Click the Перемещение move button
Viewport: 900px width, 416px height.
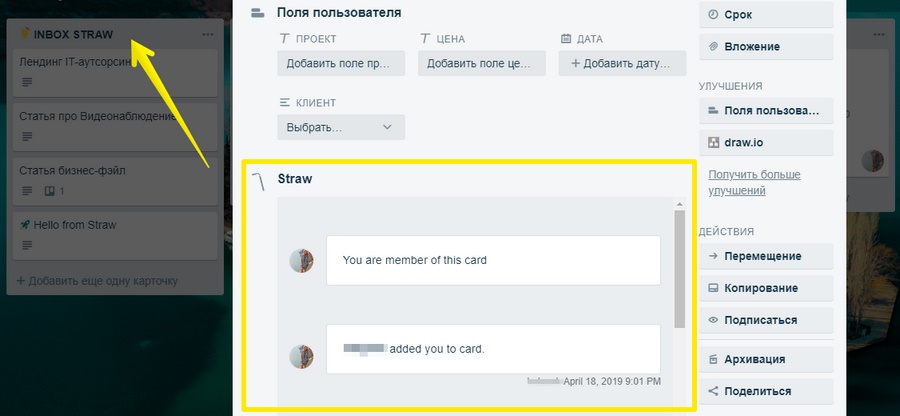coord(766,256)
